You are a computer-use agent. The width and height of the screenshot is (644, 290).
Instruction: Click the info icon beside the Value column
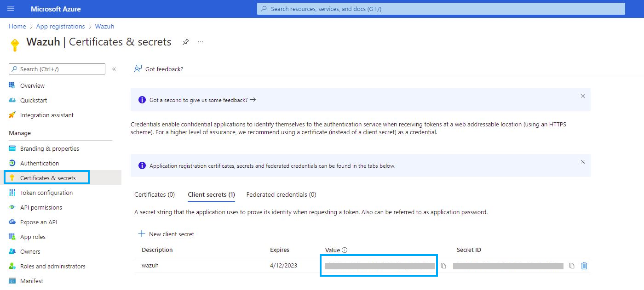344,250
